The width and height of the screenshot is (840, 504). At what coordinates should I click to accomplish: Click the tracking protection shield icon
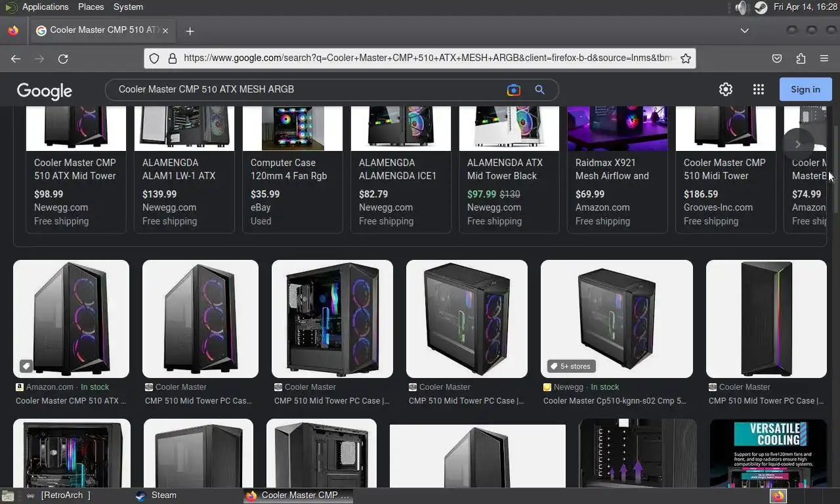point(154,58)
